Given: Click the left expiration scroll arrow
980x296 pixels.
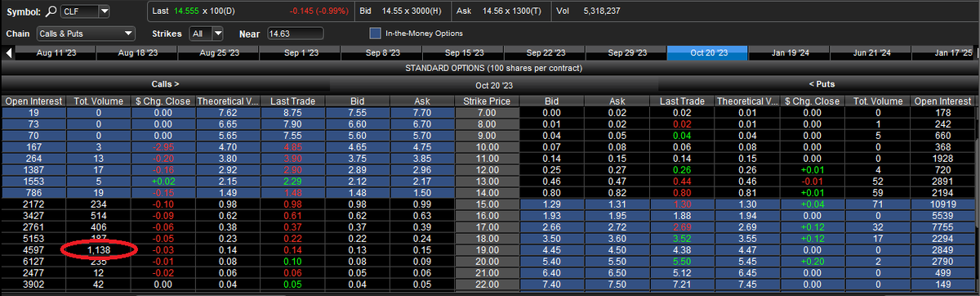Looking at the screenshot, I should click(x=9, y=52).
